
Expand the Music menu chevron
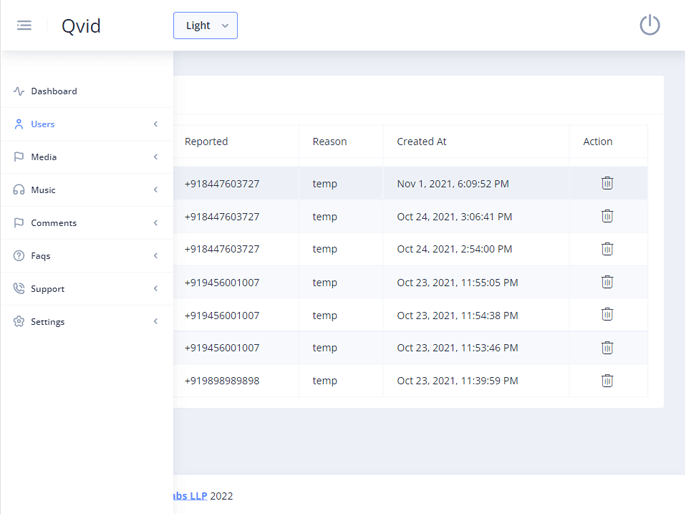tap(155, 190)
